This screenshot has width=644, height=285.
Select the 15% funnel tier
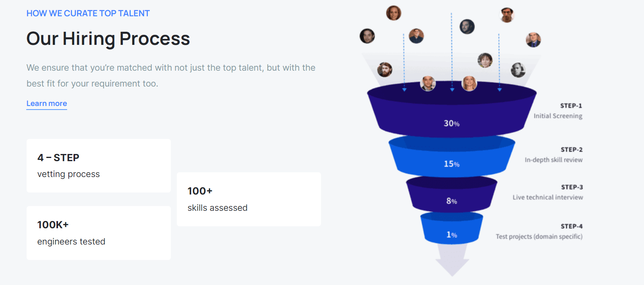[x=451, y=164]
